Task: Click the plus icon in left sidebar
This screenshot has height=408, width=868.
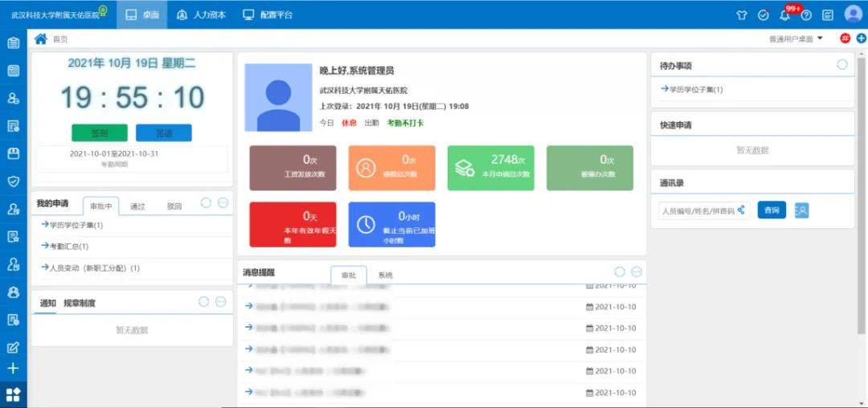Action: [13, 369]
